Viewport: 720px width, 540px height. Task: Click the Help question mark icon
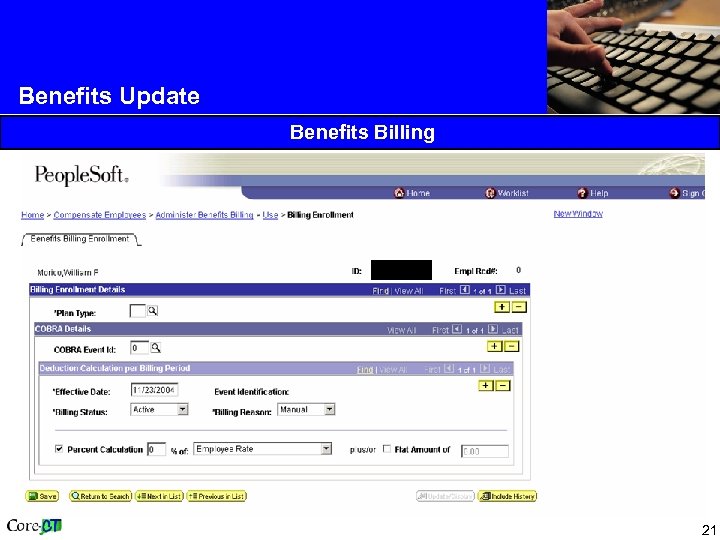(x=582, y=193)
